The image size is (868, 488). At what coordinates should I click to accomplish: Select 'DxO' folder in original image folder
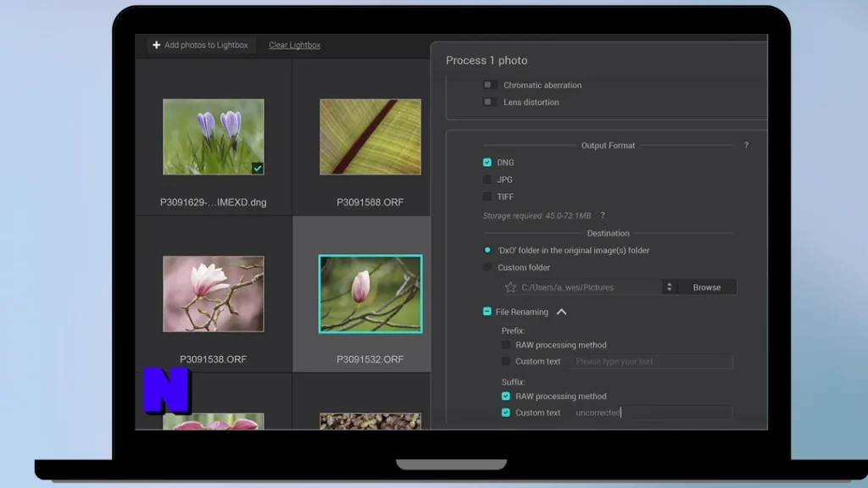point(487,250)
